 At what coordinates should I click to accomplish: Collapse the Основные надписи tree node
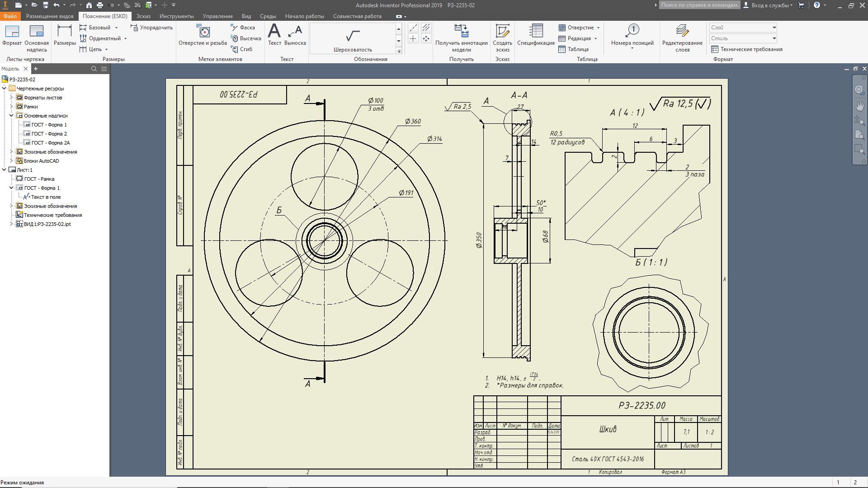coord(11,116)
